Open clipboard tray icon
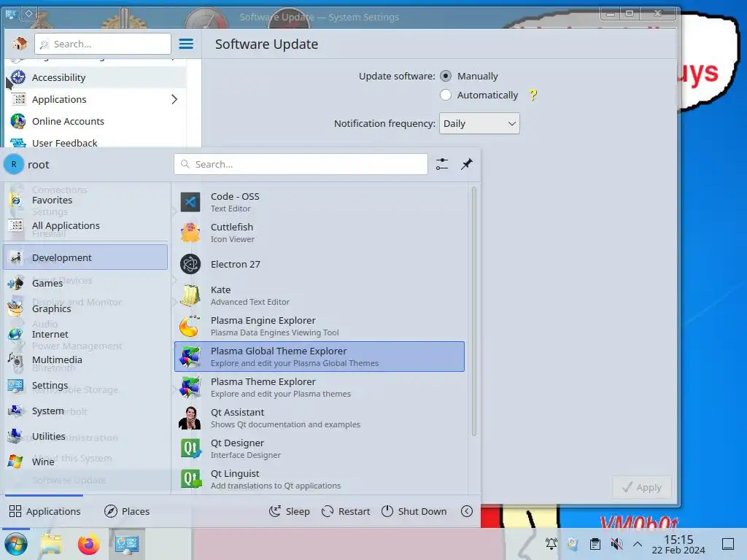The image size is (747, 560). 595,543
